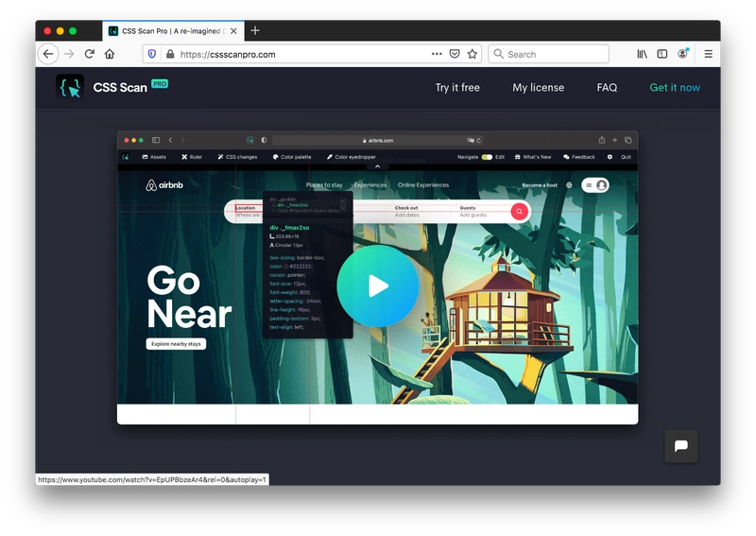Open the airbnb user profile menu

click(x=595, y=185)
